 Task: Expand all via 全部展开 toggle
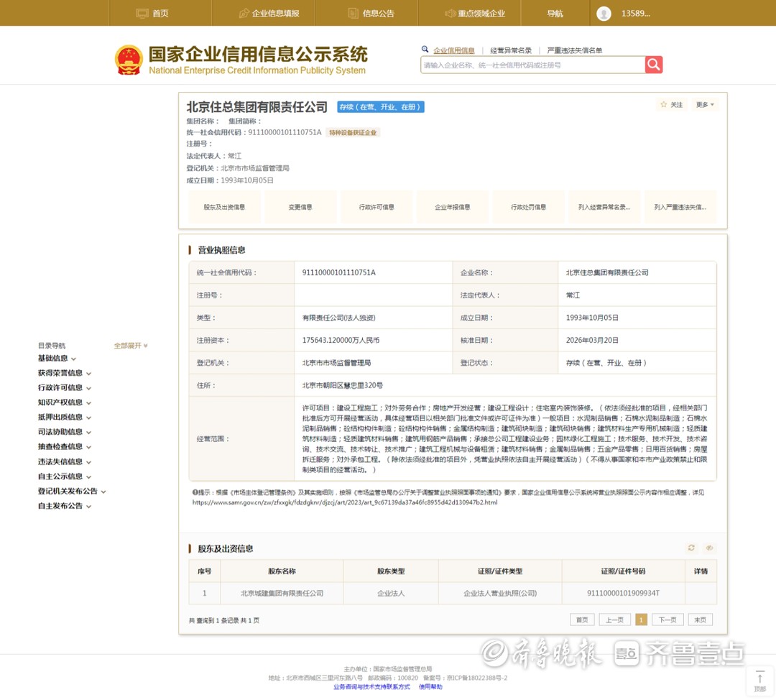(x=131, y=345)
